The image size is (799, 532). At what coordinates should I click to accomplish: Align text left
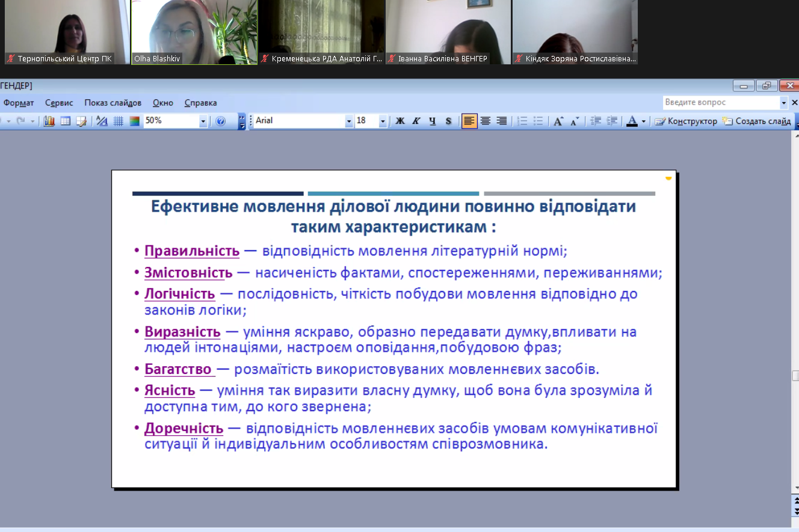coord(469,121)
